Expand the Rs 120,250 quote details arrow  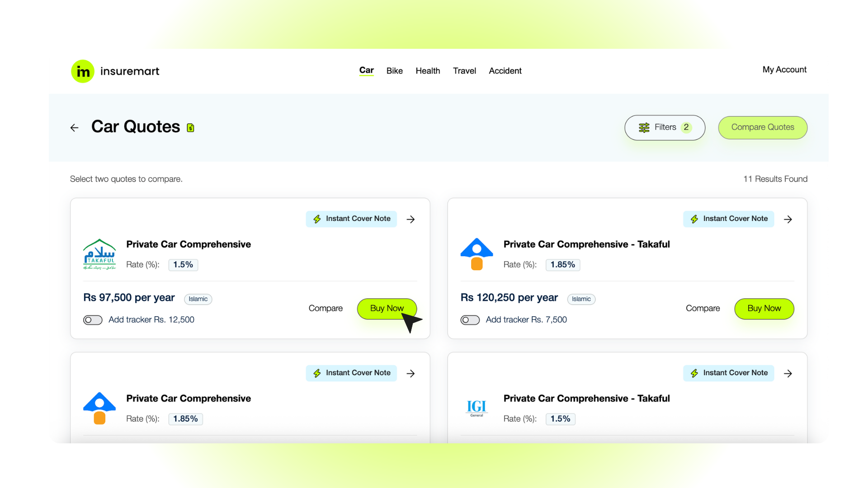788,219
